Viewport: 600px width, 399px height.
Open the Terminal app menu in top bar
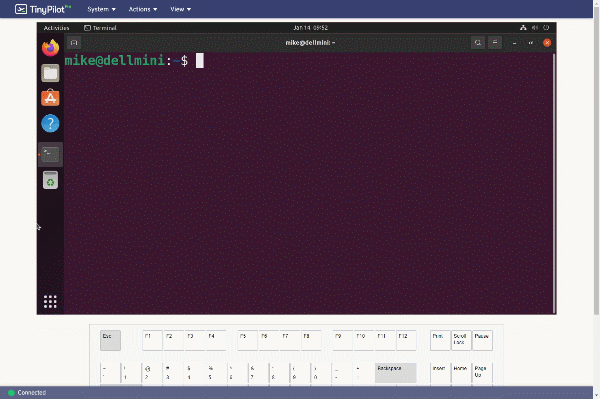point(100,28)
